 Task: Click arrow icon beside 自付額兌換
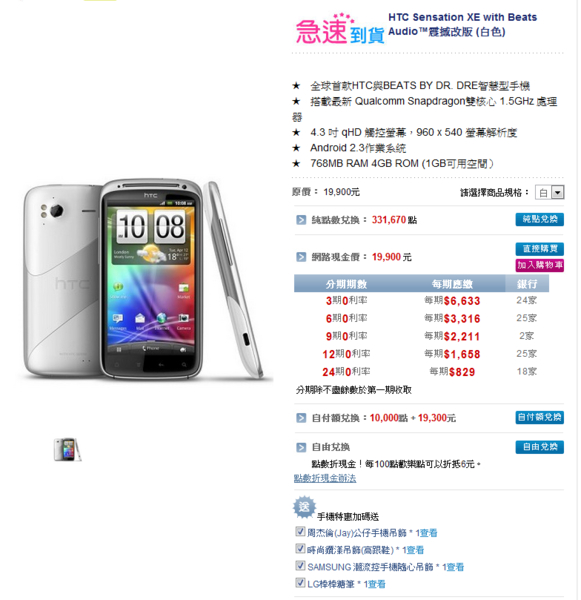click(301, 418)
